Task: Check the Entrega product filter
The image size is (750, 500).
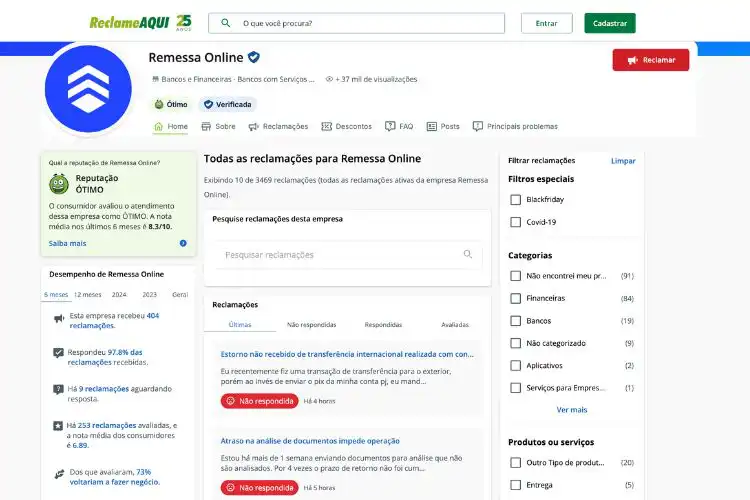Action: pos(516,485)
